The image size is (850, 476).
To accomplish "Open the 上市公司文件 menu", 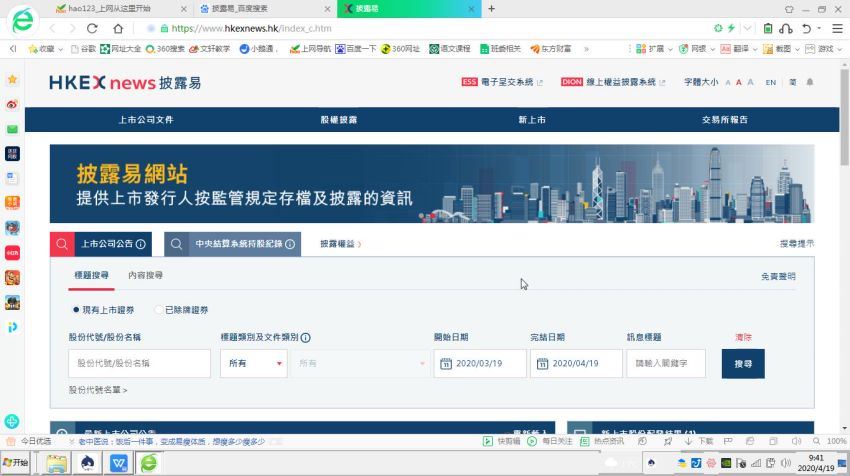I will [x=146, y=120].
